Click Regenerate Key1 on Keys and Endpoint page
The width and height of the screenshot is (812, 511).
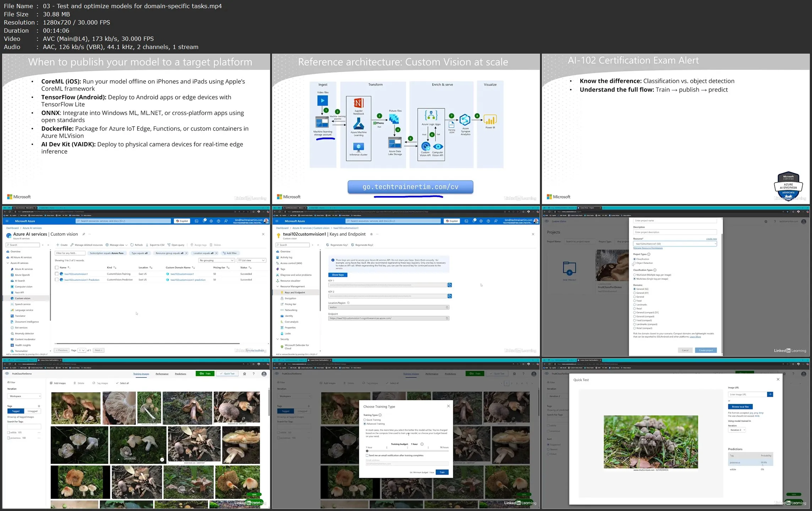pos(337,245)
